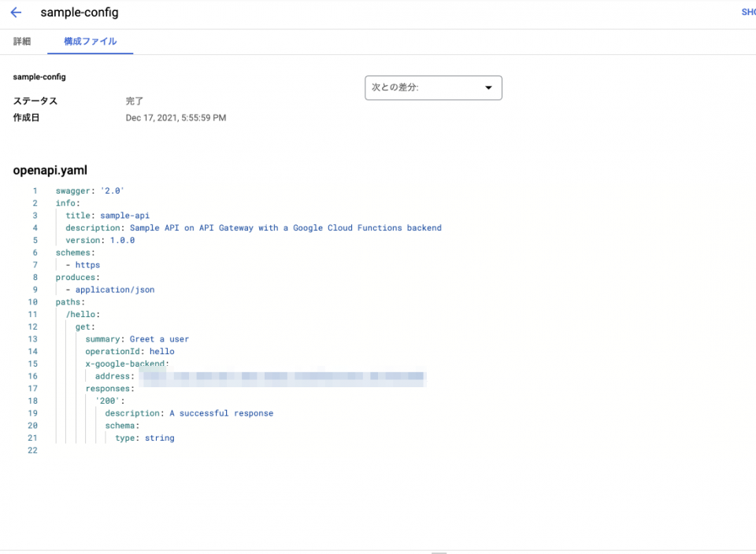This screenshot has width=756, height=554.
Task: Select the swagger version line in the code
Action: [89, 190]
